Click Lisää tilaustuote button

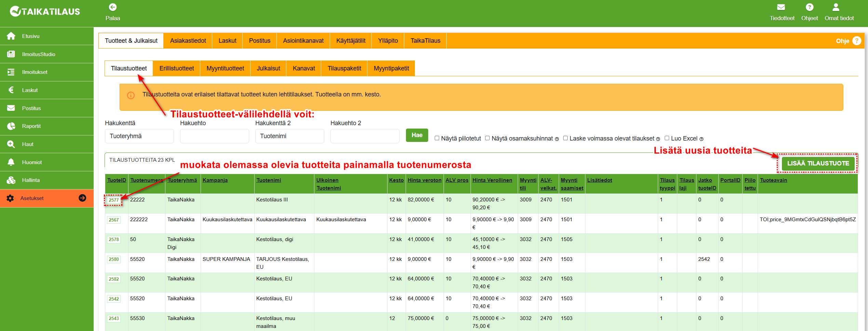[x=818, y=163]
